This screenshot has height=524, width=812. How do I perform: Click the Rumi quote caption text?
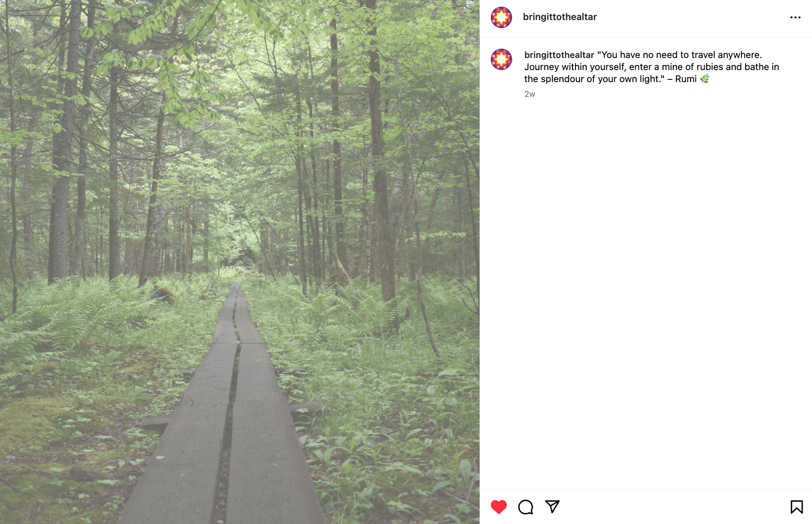coord(651,67)
